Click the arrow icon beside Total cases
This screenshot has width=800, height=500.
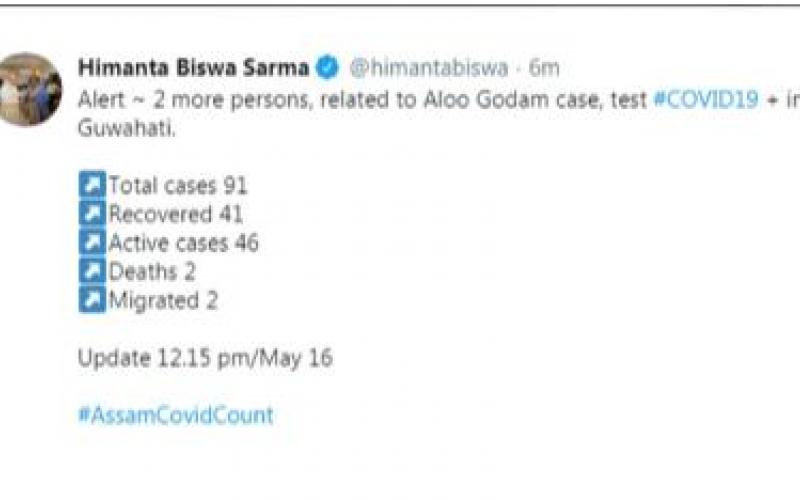coord(92,185)
